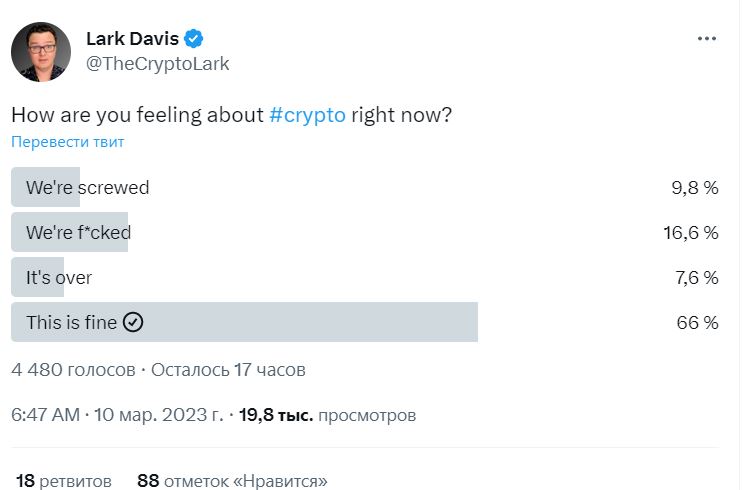752x490 pixels.
Task: Click "Осталось 17 часов" remaining time
Action: (x=229, y=370)
